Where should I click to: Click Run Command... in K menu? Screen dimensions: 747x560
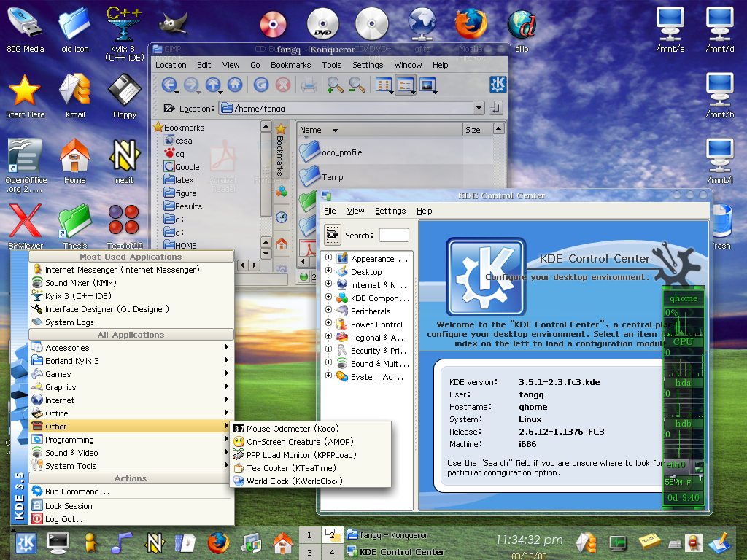tap(131, 491)
